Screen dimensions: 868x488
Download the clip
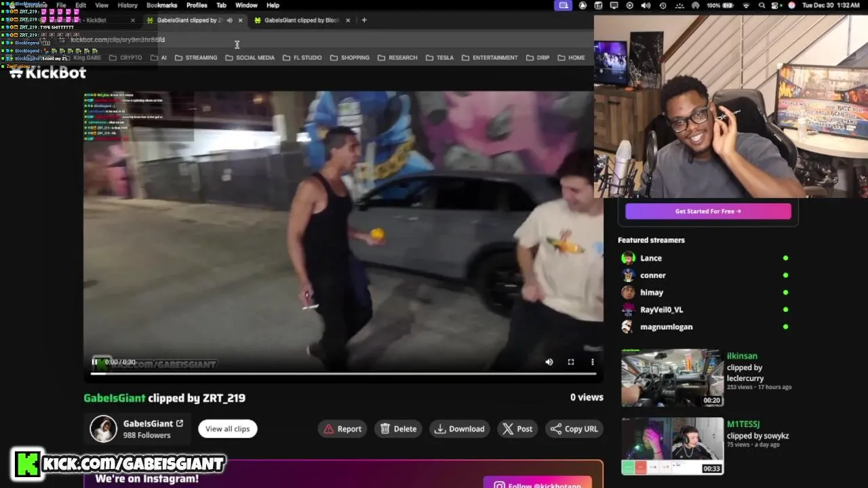coord(460,428)
